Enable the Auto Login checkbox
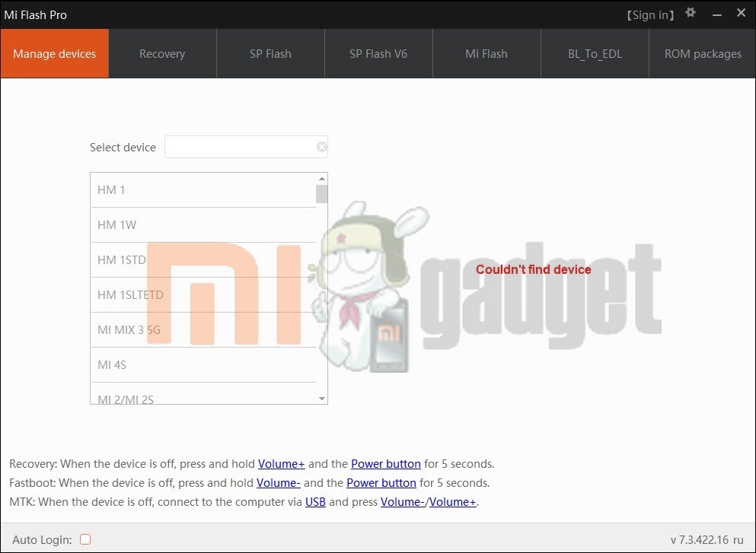The image size is (756, 553). point(85,539)
